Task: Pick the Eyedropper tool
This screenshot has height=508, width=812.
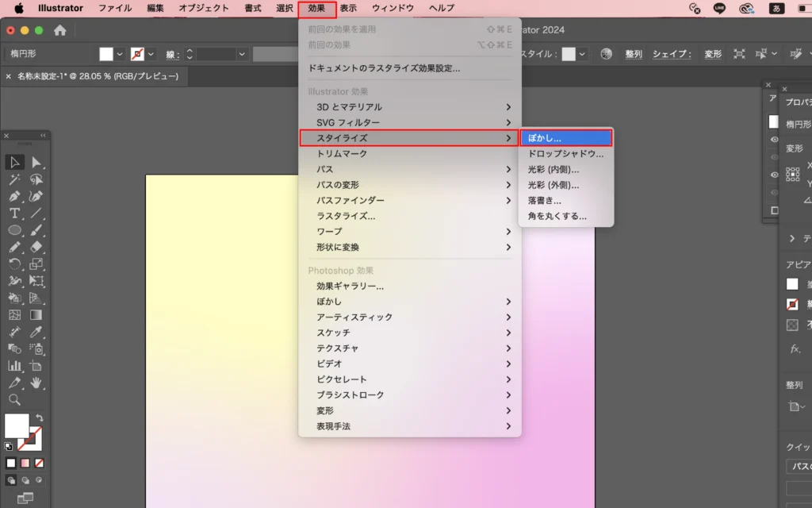Action: click(36, 332)
